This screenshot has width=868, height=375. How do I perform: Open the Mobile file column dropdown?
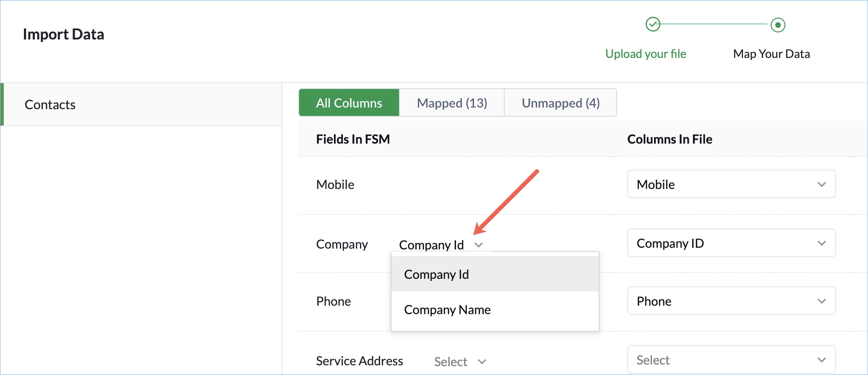coord(731,184)
